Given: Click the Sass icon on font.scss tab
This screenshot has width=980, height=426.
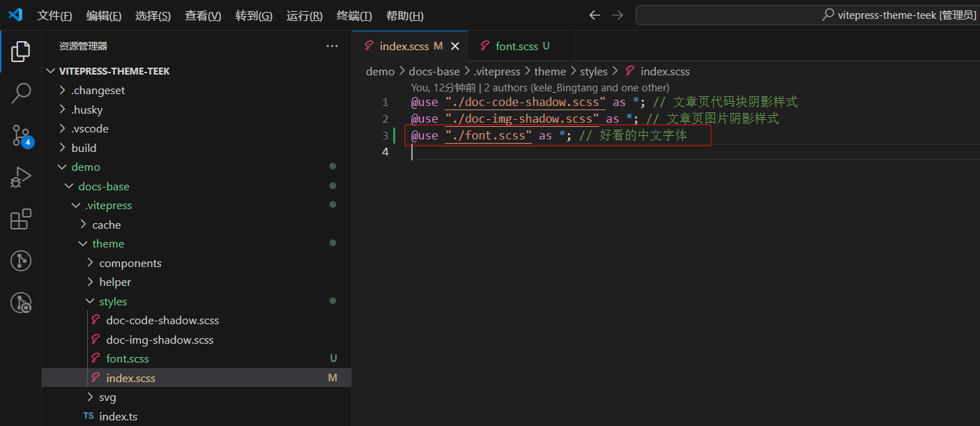Looking at the screenshot, I should click(x=484, y=46).
